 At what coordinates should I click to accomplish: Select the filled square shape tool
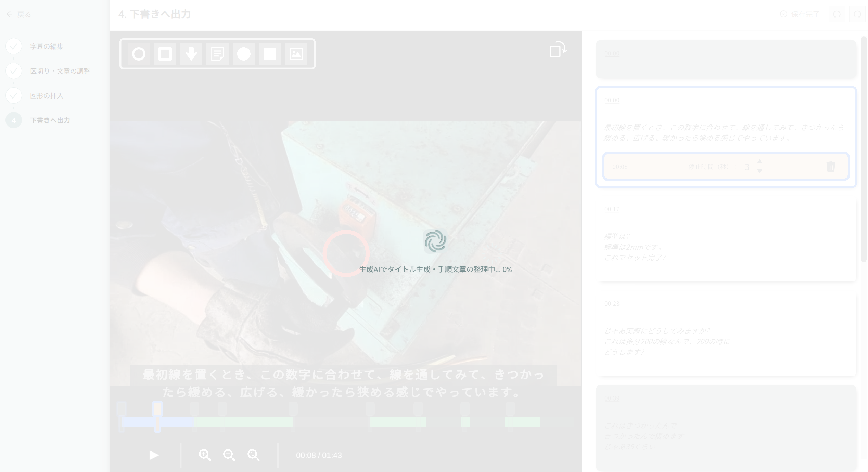[270, 54]
